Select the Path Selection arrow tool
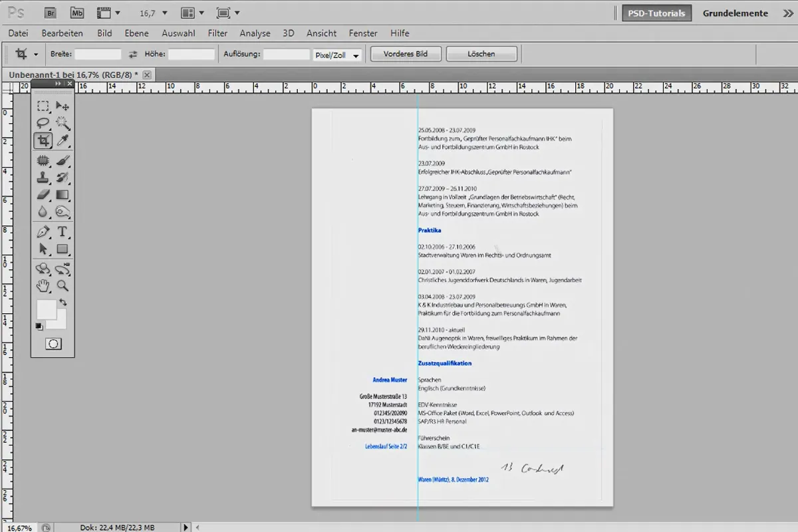Viewport: 798px width, 532px height. pyautogui.click(x=43, y=249)
